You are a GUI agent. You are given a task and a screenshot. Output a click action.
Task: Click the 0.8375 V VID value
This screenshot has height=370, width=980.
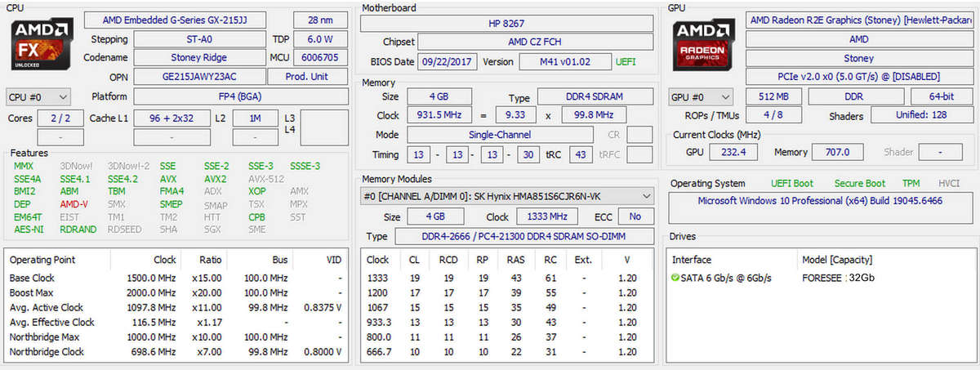323,308
